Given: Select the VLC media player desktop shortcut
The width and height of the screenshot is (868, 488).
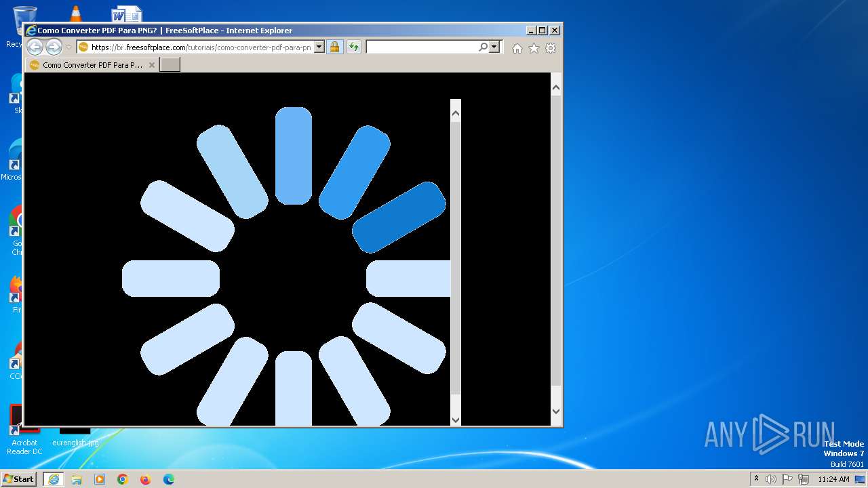Looking at the screenshot, I should pyautogui.click(x=75, y=14).
